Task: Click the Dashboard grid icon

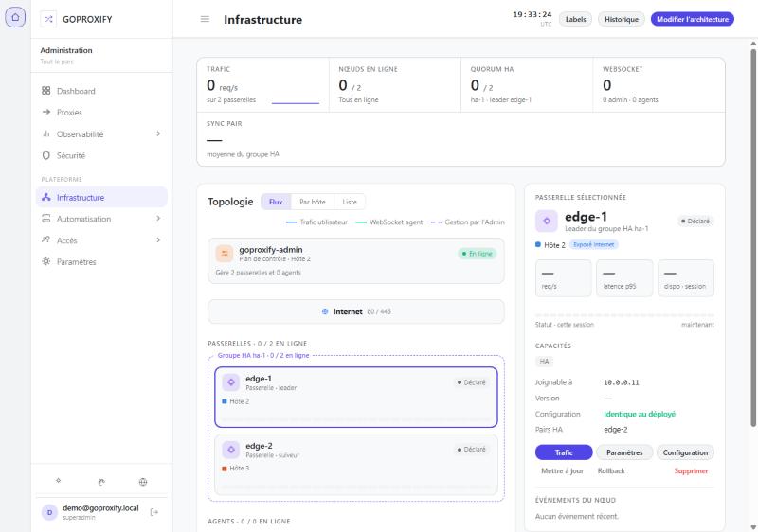Action: pyautogui.click(x=45, y=91)
